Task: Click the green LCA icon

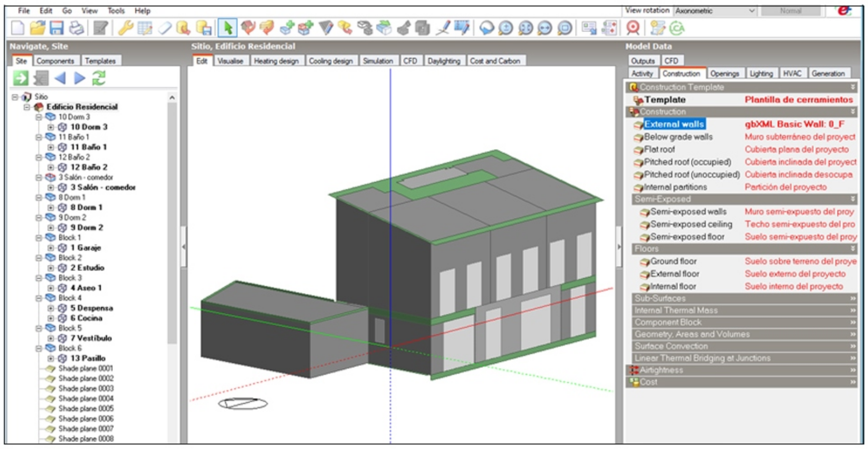Action: tap(677, 28)
